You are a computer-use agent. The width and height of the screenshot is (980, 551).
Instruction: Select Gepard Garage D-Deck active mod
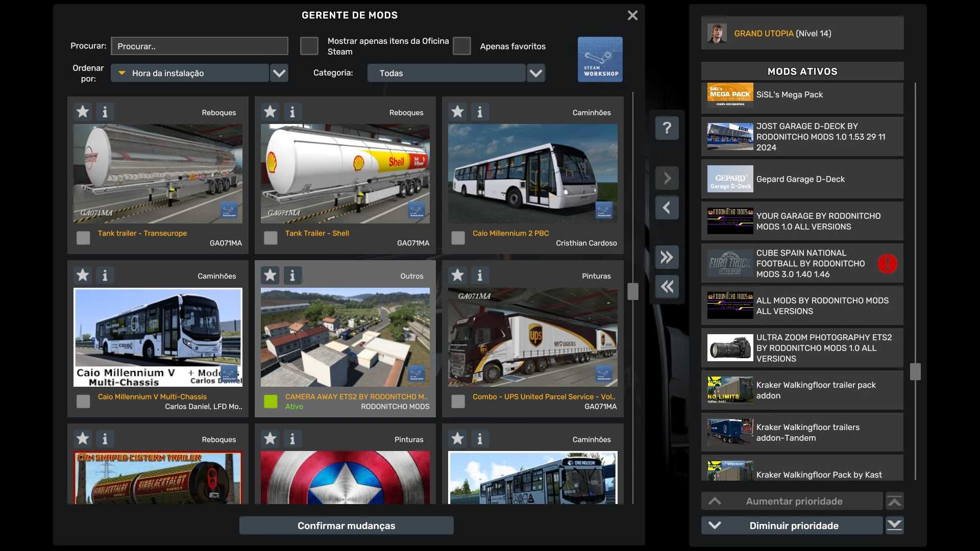coord(801,179)
